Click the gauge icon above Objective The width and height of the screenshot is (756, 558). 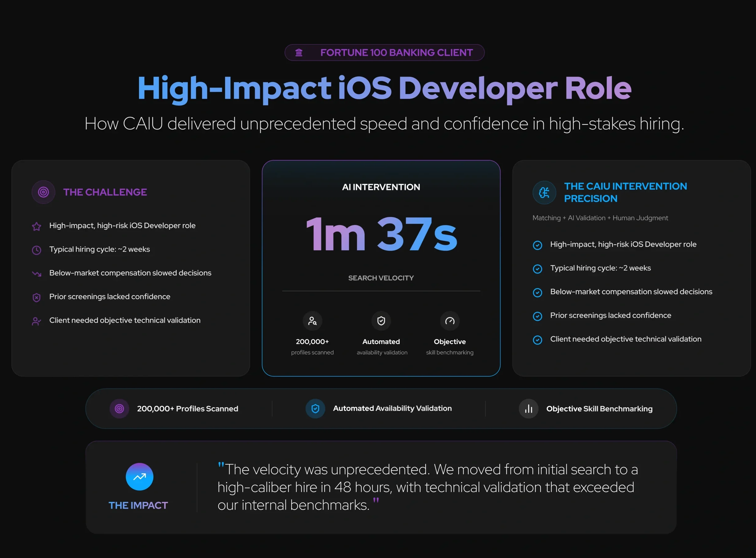click(450, 321)
